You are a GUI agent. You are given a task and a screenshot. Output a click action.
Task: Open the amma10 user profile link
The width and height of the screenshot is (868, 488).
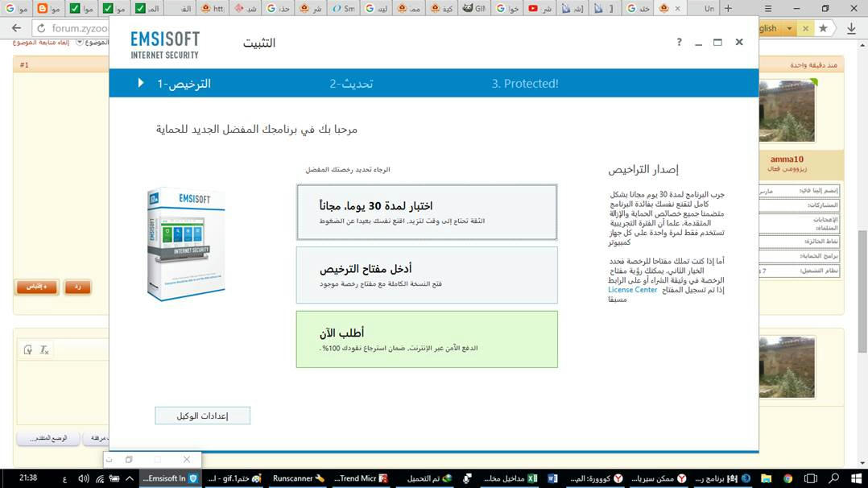click(787, 159)
